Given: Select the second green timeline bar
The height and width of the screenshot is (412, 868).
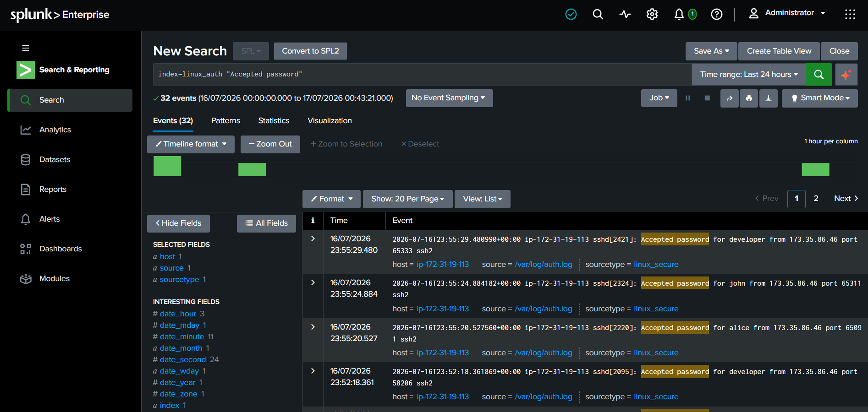Looking at the screenshot, I should (252, 170).
